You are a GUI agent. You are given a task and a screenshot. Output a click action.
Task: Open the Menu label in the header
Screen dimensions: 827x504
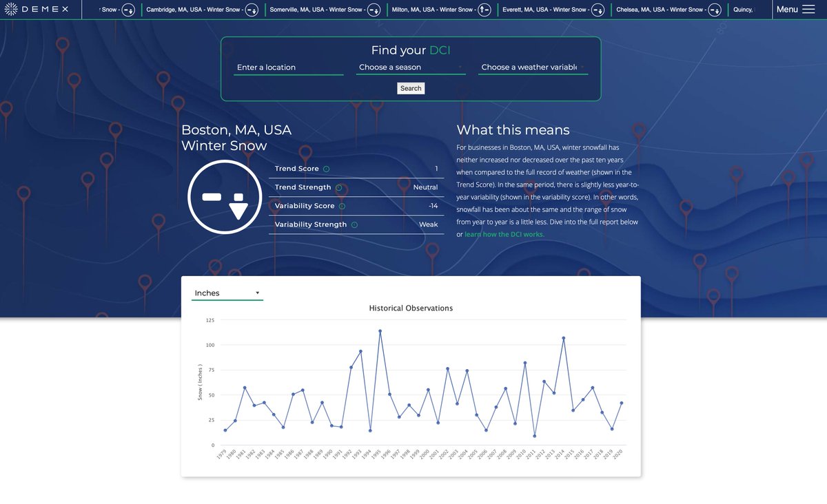pos(787,10)
